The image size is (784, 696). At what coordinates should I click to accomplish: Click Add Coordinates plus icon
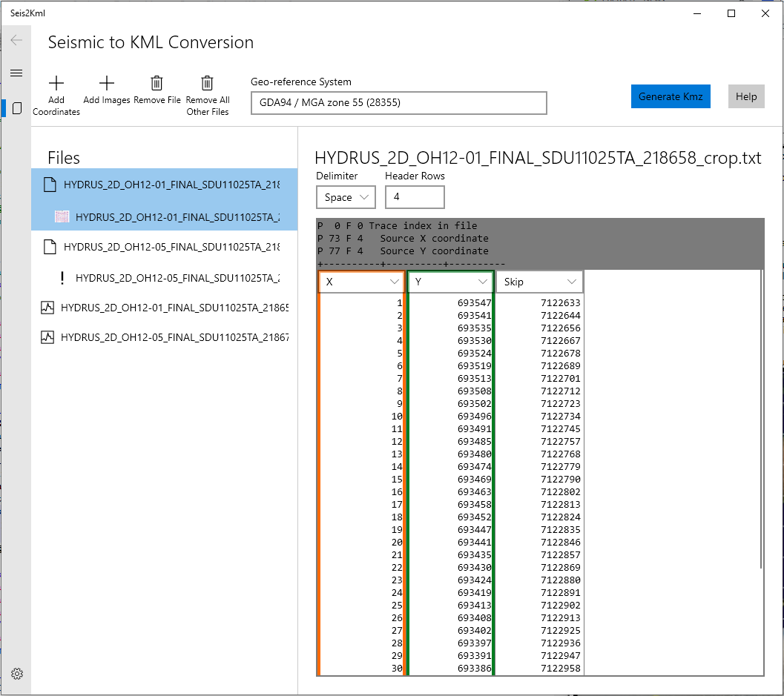(56, 83)
